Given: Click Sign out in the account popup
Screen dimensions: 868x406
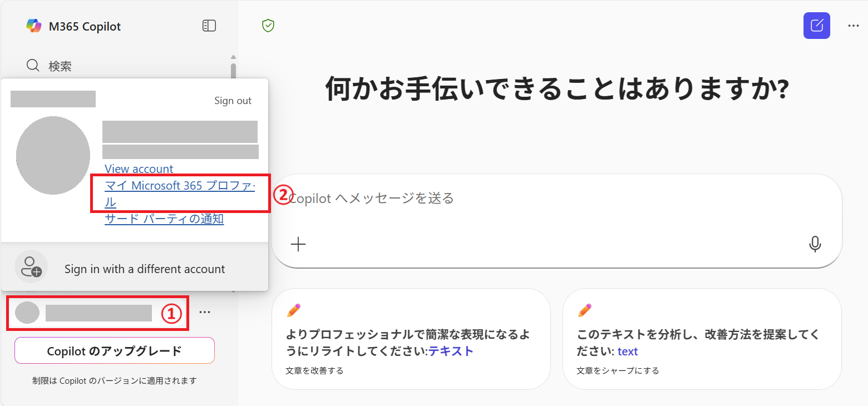Looking at the screenshot, I should pyautogui.click(x=233, y=101).
